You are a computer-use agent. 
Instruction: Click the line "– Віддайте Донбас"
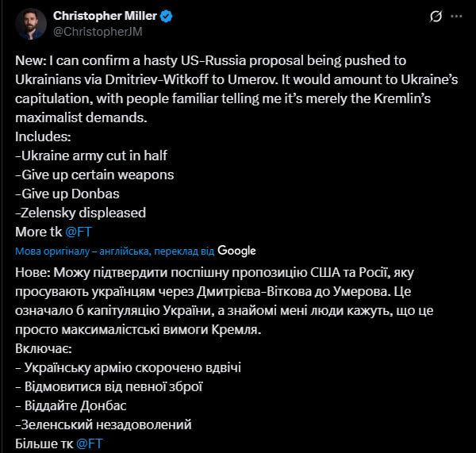(x=71, y=406)
